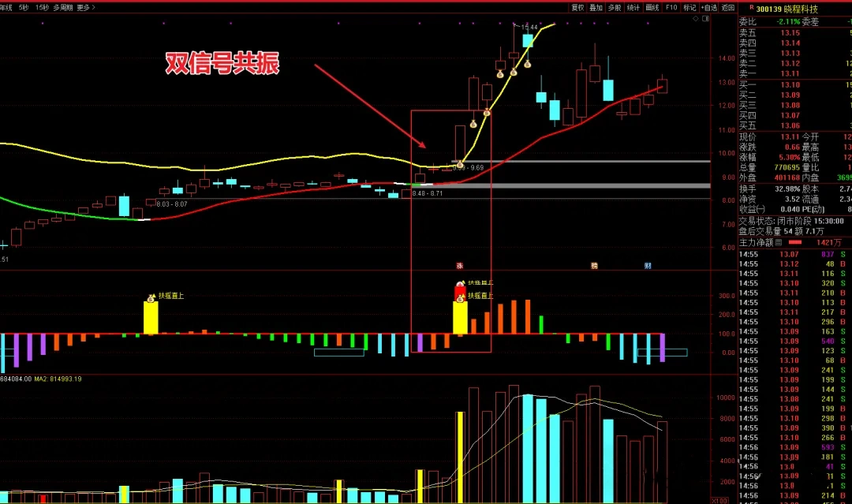Click the 涨幅 5.30% value
This screenshot has height=504, width=852.
click(x=790, y=157)
